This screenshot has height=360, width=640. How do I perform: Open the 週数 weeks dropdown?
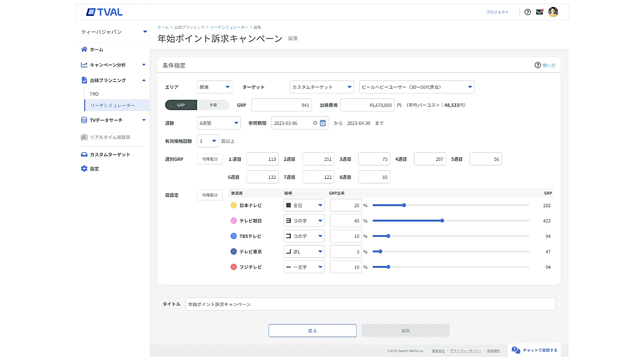pos(219,123)
